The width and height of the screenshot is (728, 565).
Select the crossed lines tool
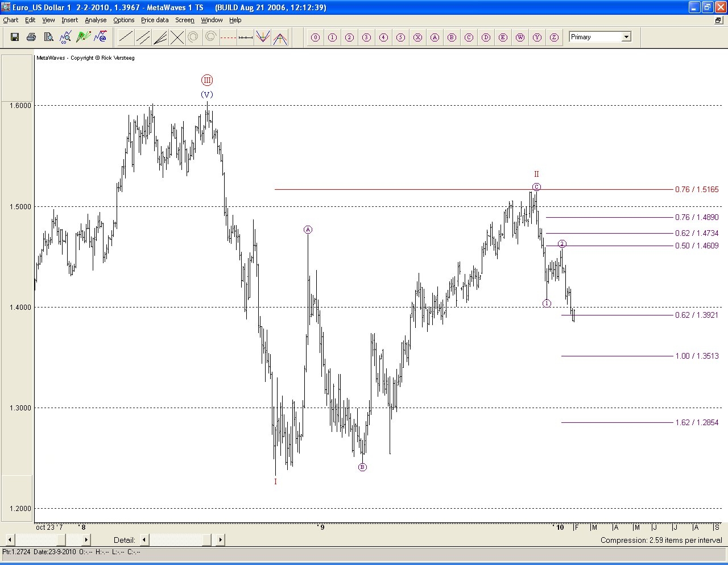click(177, 38)
